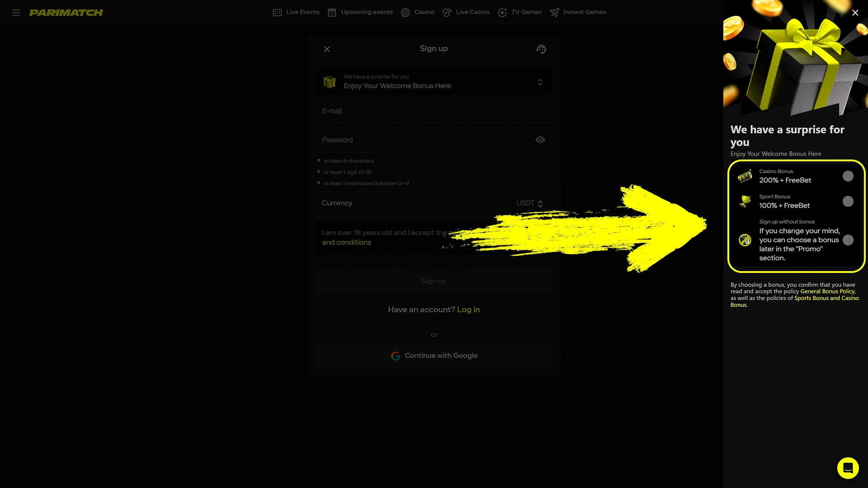The height and width of the screenshot is (488, 868).
Task: Toggle password visibility eye icon
Action: point(540,140)
